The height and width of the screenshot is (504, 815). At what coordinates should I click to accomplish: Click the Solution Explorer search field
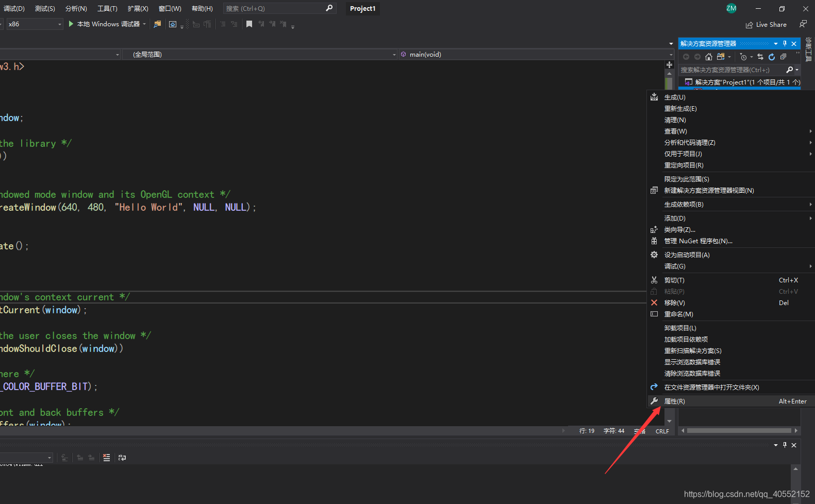pos(732,70)
